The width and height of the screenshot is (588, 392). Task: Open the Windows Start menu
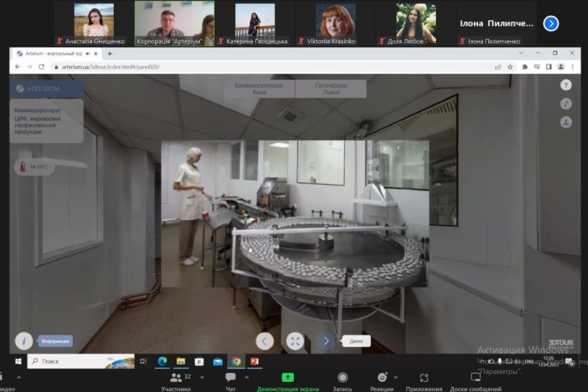(x=18, y=361)
